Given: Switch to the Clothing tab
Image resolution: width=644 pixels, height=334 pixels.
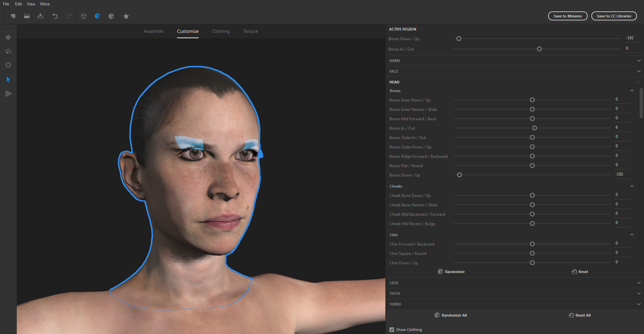Looking at the screenshot, I should click(221, 31).
